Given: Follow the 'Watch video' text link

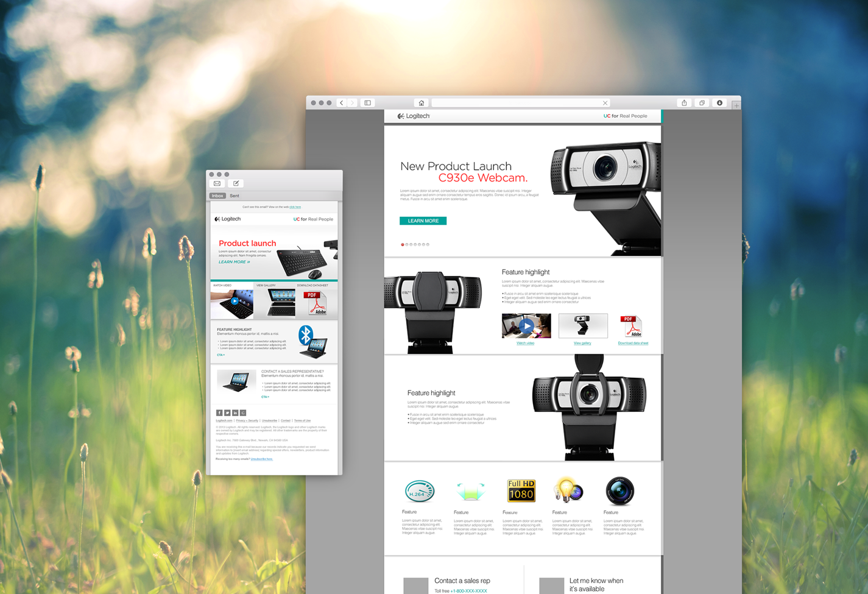Looking at the screenshot, I should pyautogui.click(x=525, y=343).
